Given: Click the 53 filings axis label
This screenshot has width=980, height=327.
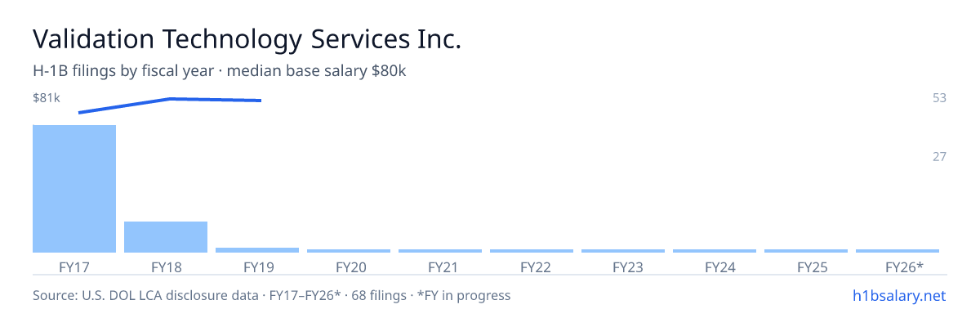Looking at the screenshot, I should 939,98.
